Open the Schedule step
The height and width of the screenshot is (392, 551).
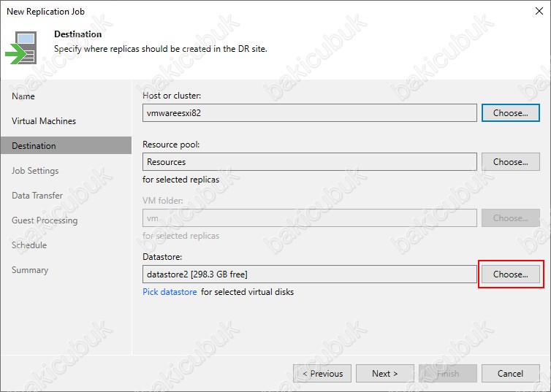(29, 245)
